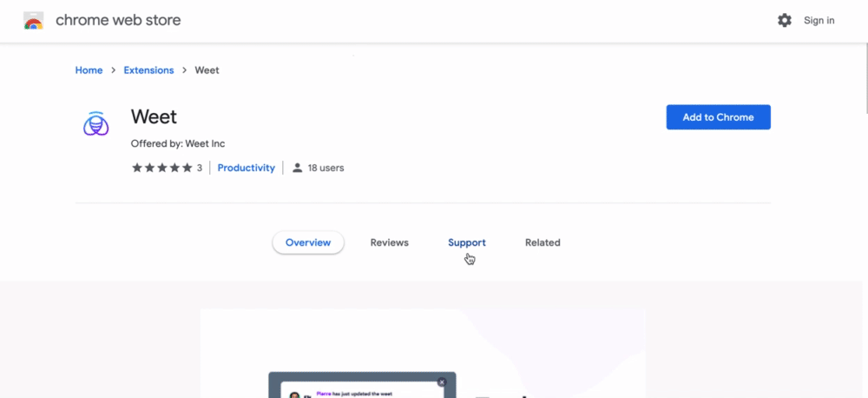Click the Offered by: Weet Inc text
The image size is (868, 398).
[178, 143]
